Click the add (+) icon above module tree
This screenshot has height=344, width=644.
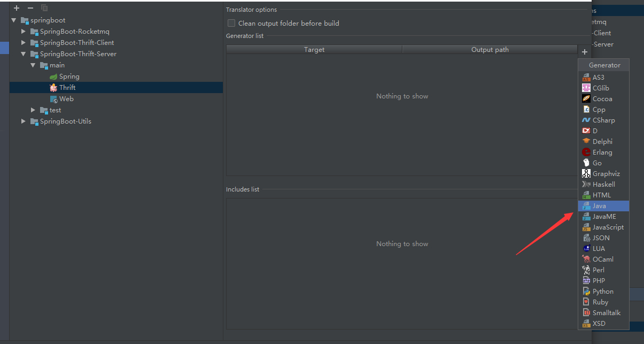tap(17, 8)
